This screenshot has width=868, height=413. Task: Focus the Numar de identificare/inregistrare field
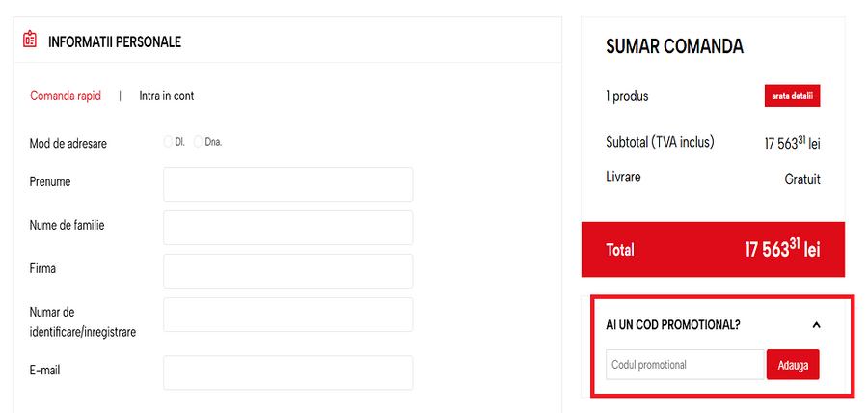click(287, 315)
